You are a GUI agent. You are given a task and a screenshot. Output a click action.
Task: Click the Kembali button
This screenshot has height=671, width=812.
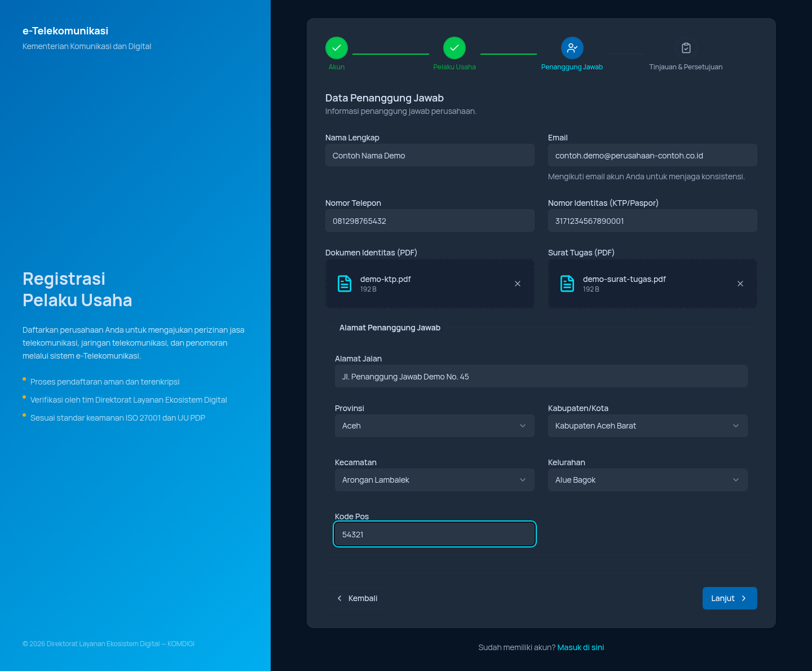coord(357,598)
